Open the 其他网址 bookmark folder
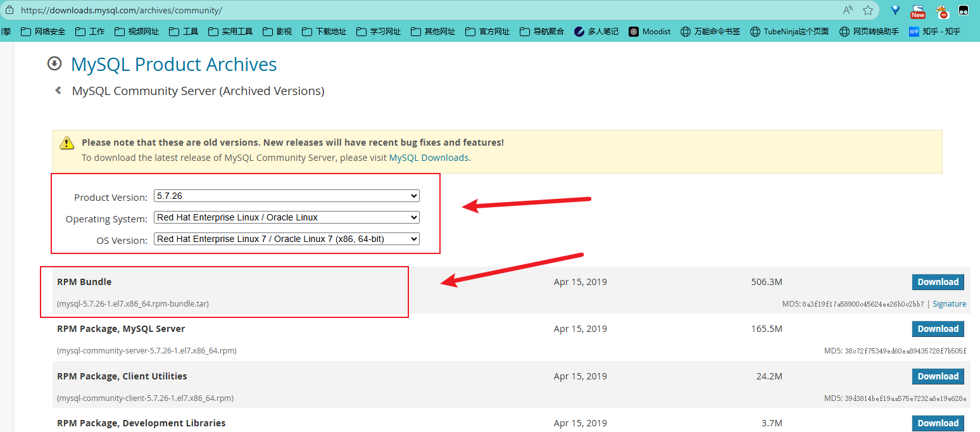This screenshot has height=432, width=980. 433,31
